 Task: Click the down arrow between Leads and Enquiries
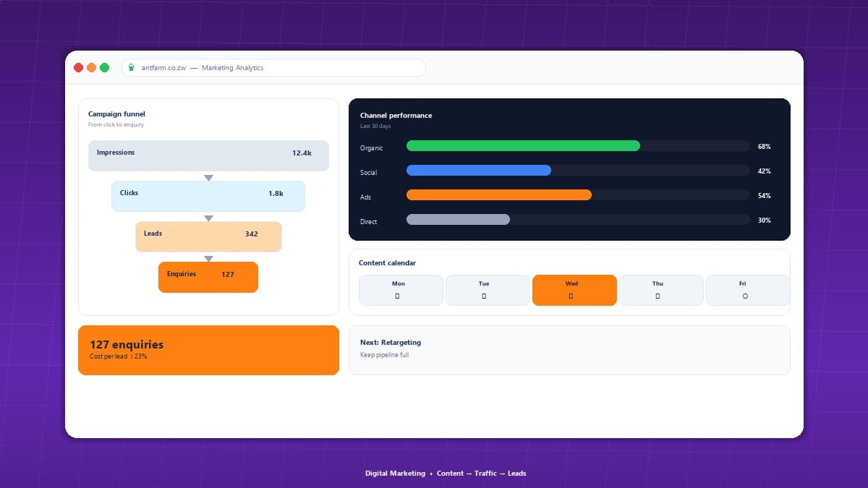pos(208,259)
